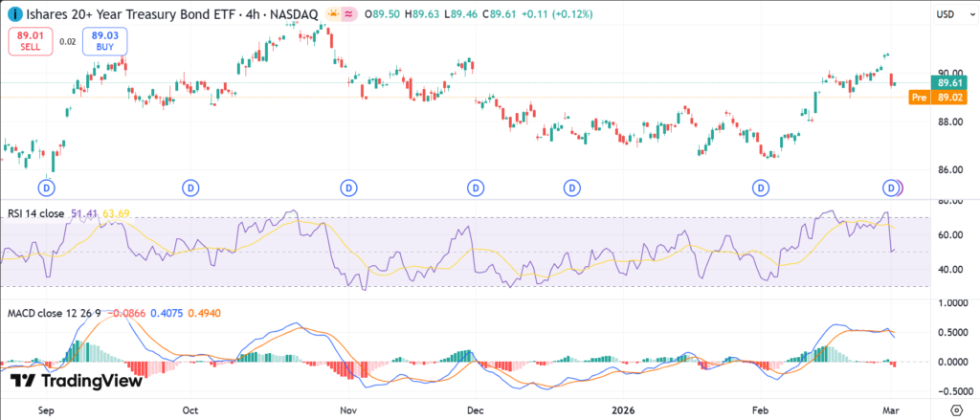Click the 40.00 RSI axis label

pos(948,270)
